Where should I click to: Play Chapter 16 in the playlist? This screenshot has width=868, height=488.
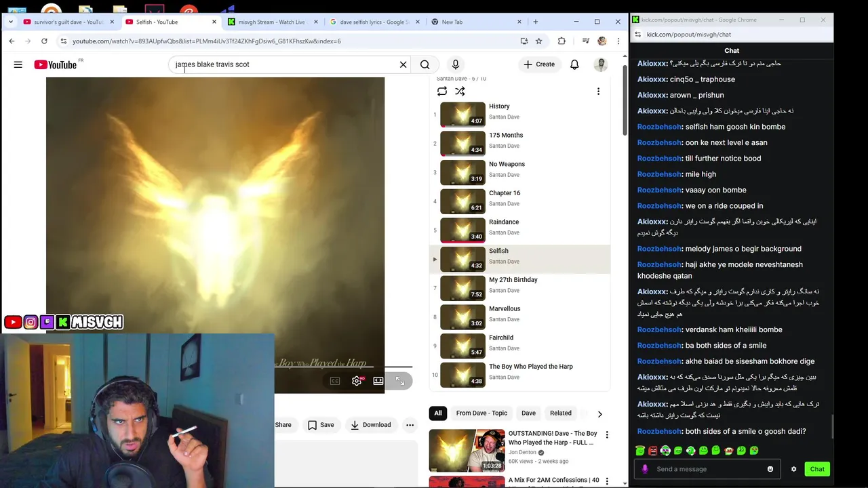[x=519, y=201]
